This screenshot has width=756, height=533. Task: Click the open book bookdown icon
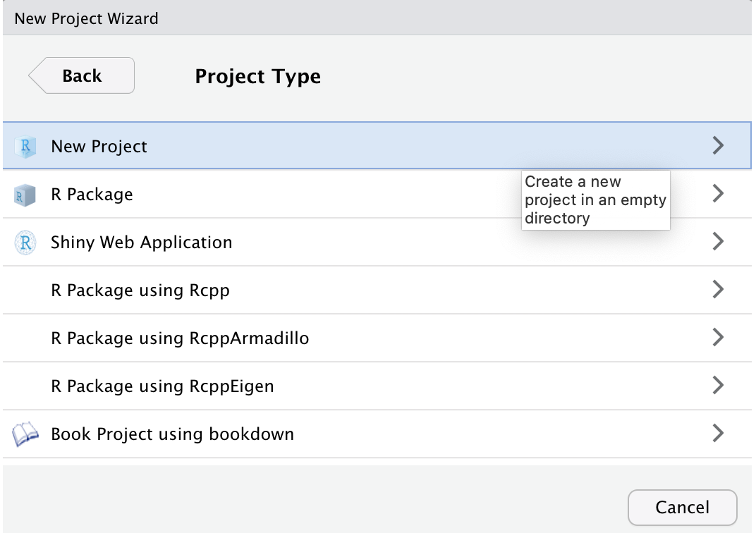pos(25,434)
